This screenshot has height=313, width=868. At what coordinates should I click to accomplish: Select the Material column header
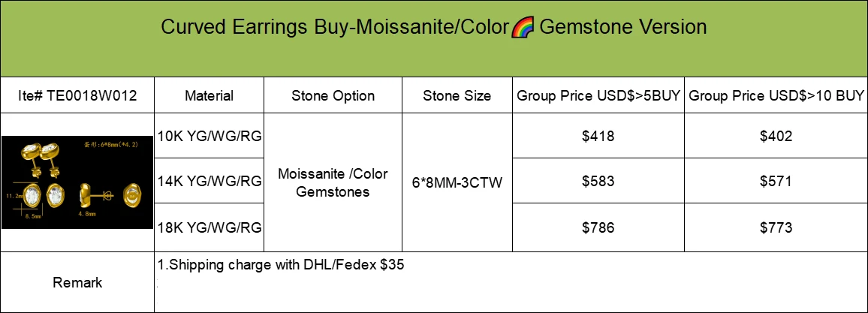[209, 95]
